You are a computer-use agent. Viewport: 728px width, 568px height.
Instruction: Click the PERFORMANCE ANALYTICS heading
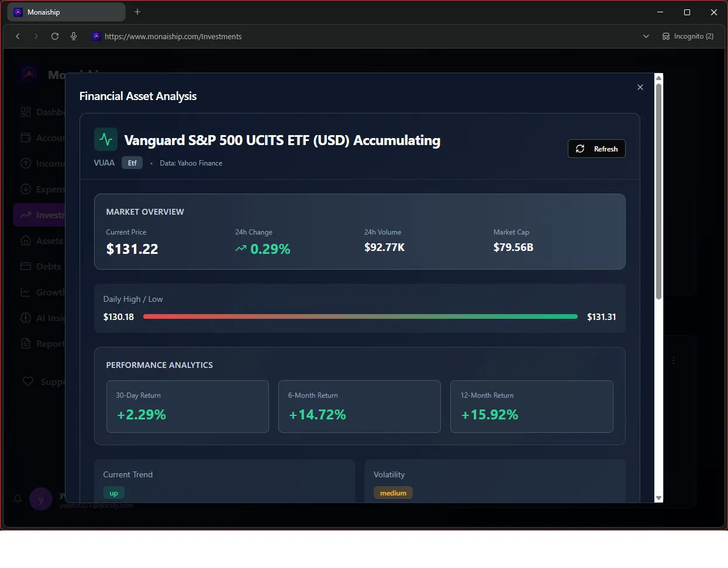pyautogui.click(x=160, y=365)
